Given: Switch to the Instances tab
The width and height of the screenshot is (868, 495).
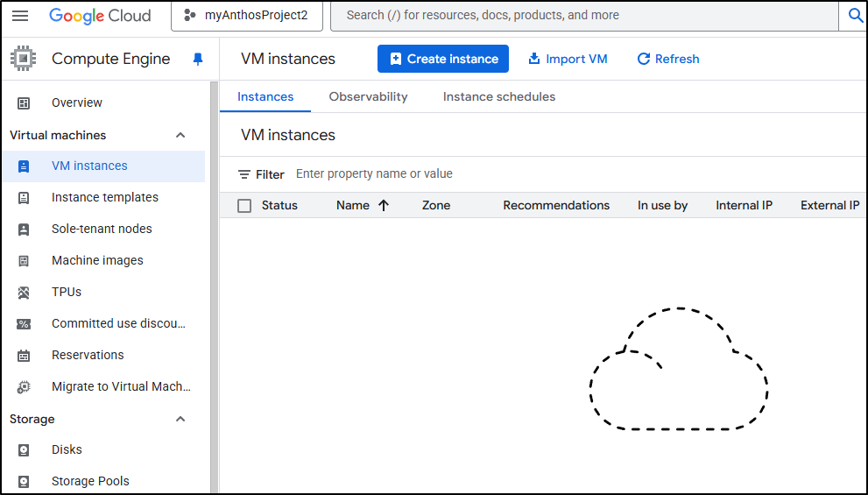Looking at the screenshot, I should 265,96.
